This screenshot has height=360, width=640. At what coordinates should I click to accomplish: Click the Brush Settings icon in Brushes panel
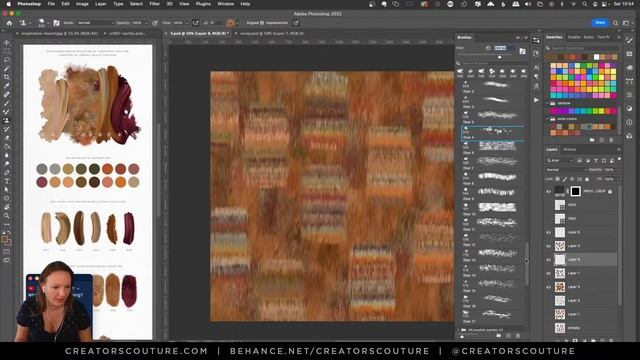coord(522,51)
